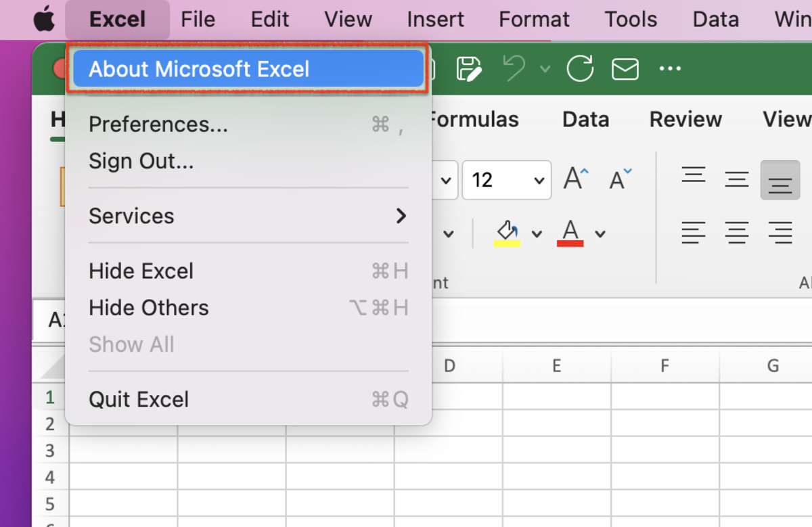Open the font size dropdown showing 12
Viewport: 812px width, 527px height.
click(506, 180)
